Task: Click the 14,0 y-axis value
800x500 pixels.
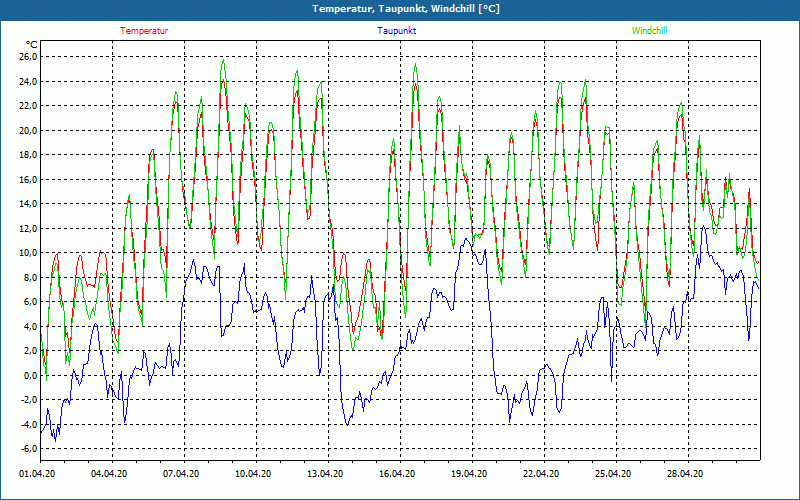Action: point(28,204)
